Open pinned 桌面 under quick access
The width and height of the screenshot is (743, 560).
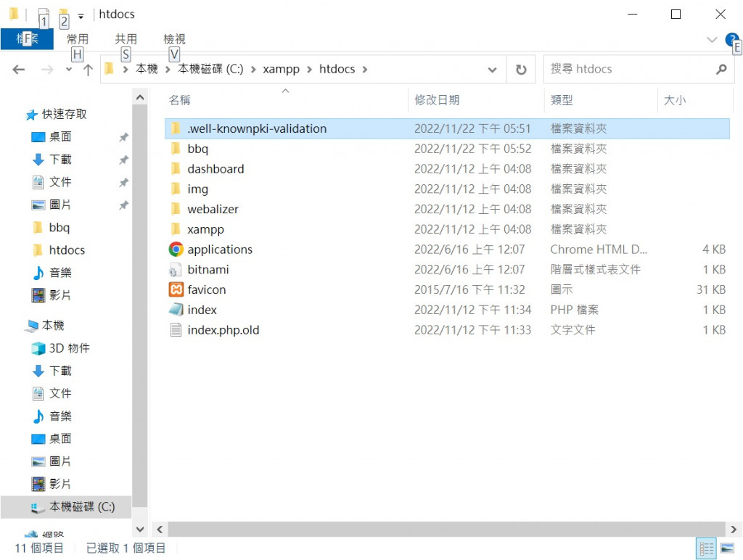[x=52, y=137]
